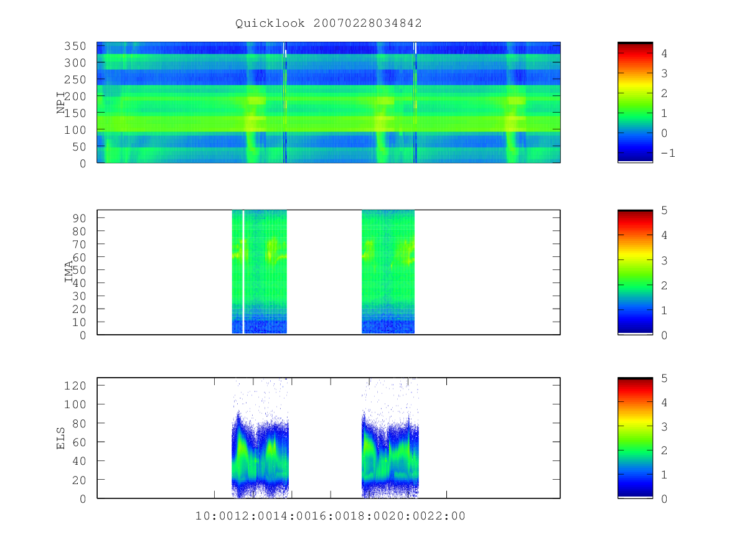Click the 5 label on ELS color bar
The width and height of the screenshot is (747, 560).
point(664,378)
